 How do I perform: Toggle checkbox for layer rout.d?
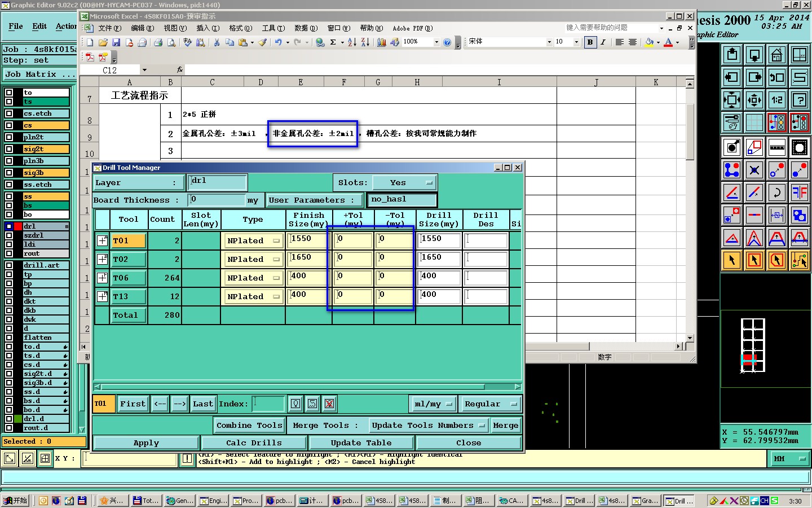[9, 428]
